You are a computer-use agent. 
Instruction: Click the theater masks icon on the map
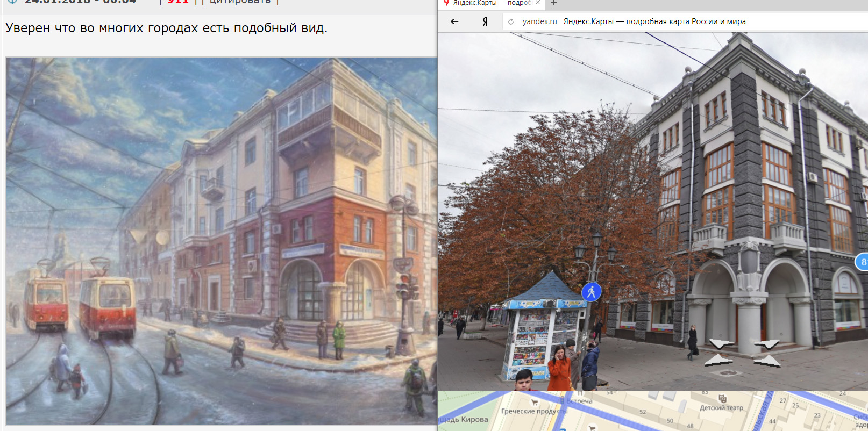[722, 398]
